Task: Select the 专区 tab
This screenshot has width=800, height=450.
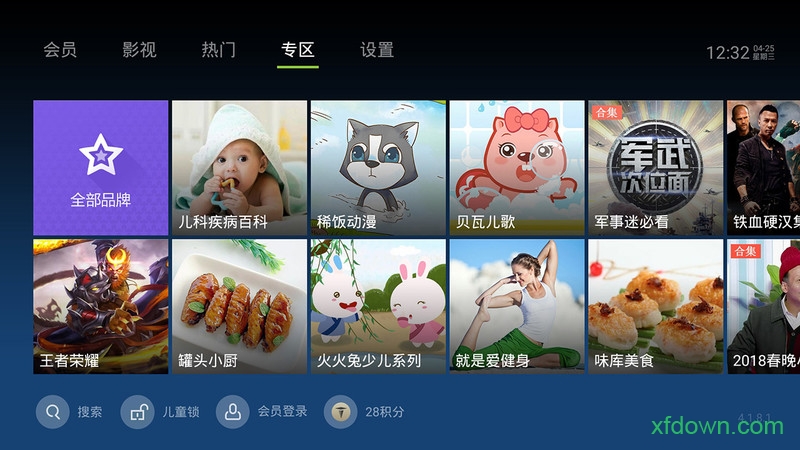Action: click(298, 50)
